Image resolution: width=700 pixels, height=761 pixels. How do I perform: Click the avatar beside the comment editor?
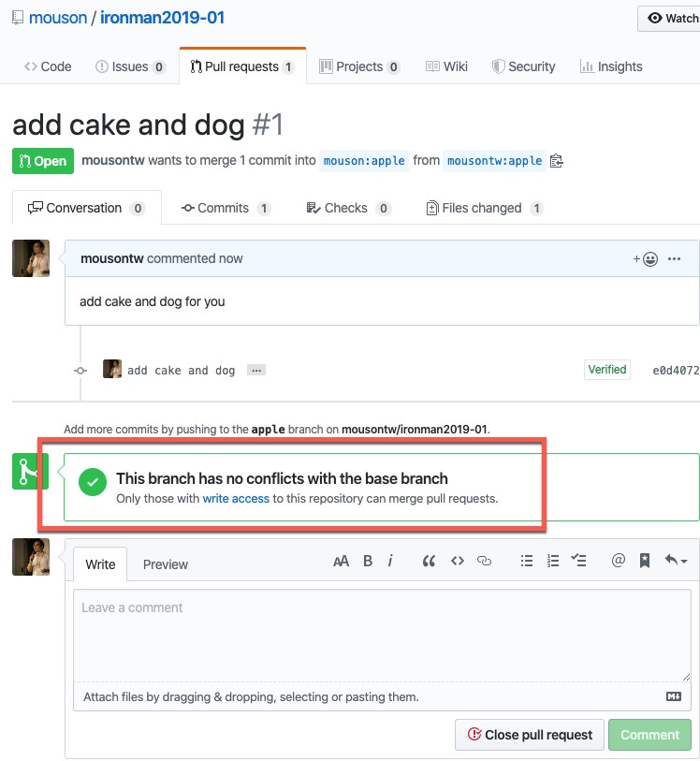31,557
